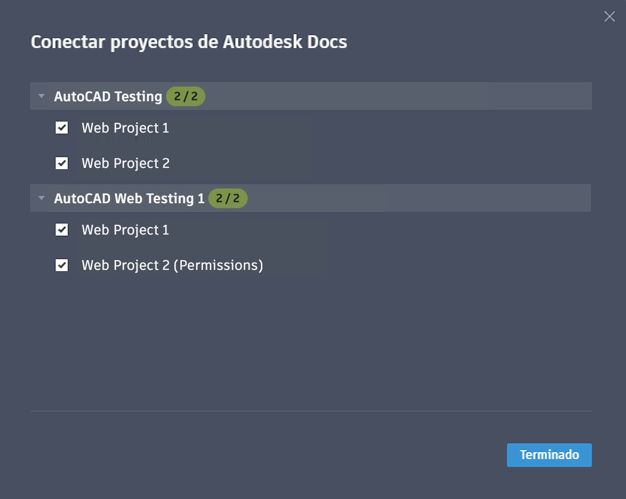Select the AutoCAD Testing group name
This screenshot has height=499, width=626.
[x=108, y=97]
